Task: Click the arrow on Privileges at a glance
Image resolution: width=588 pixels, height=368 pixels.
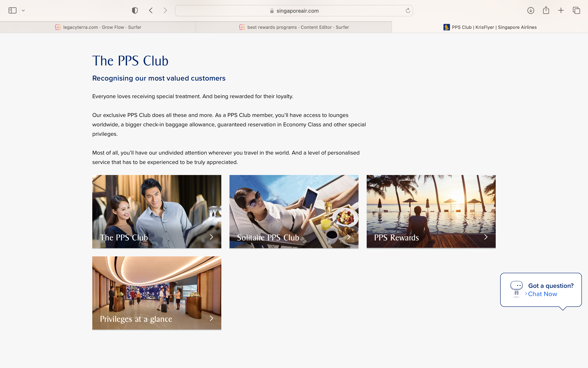Action: pyautogui.click(x=211, y=318)
